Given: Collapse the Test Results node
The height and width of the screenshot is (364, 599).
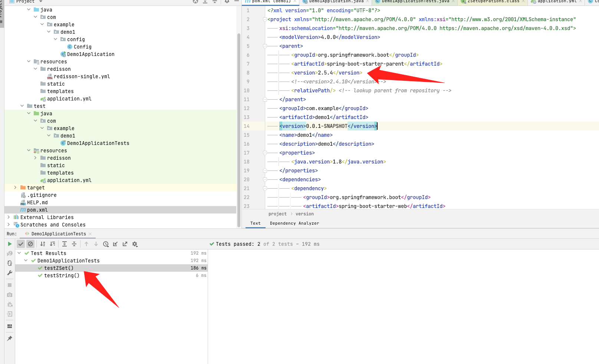Looking at the screenshot, I should click(19, 253).
